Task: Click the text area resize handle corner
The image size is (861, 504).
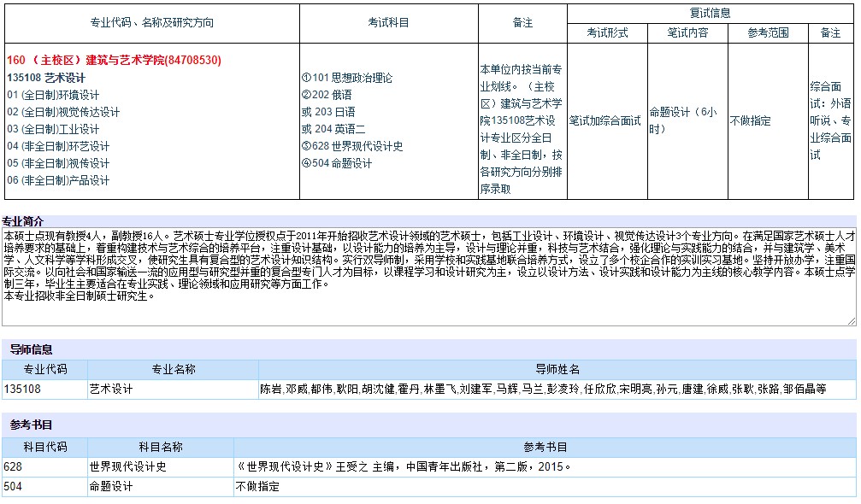Action: click(x=851, y=320)
